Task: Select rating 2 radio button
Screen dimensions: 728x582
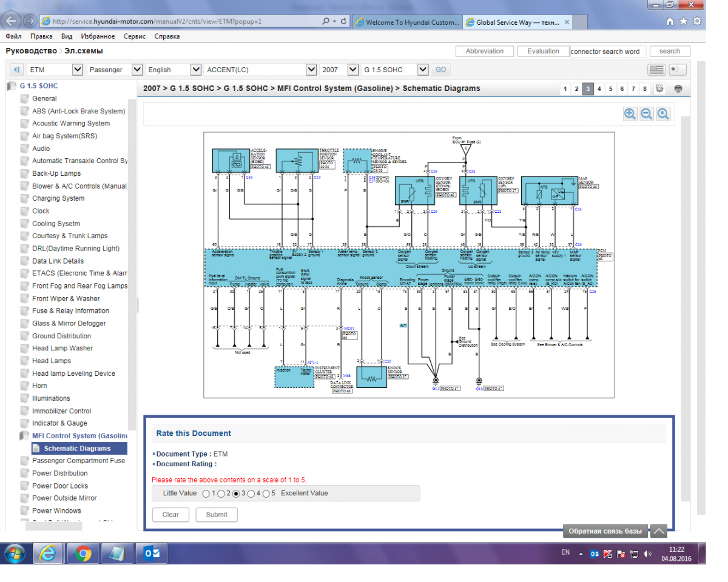Action: (x=221, y=493)
